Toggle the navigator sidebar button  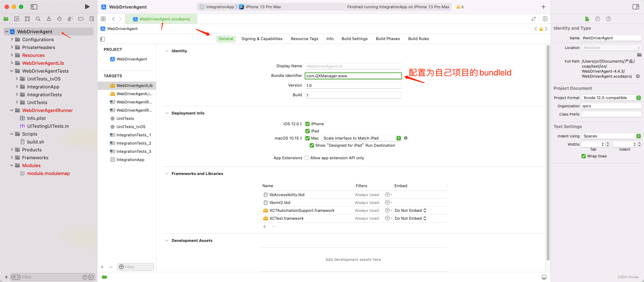pyautogui.click(x=34, y=7)
